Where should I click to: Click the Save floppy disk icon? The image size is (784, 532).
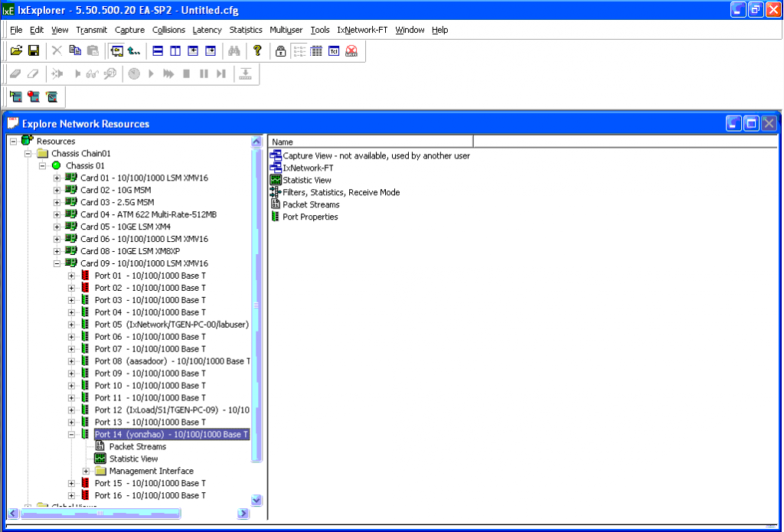34,51
